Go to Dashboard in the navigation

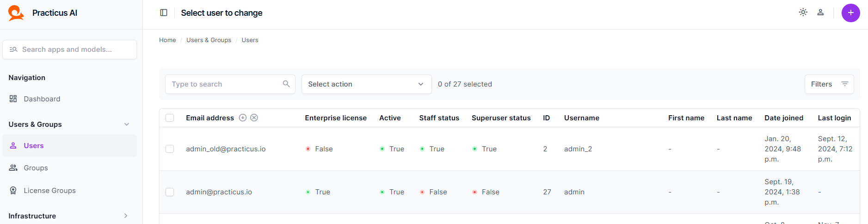point(42,99)
